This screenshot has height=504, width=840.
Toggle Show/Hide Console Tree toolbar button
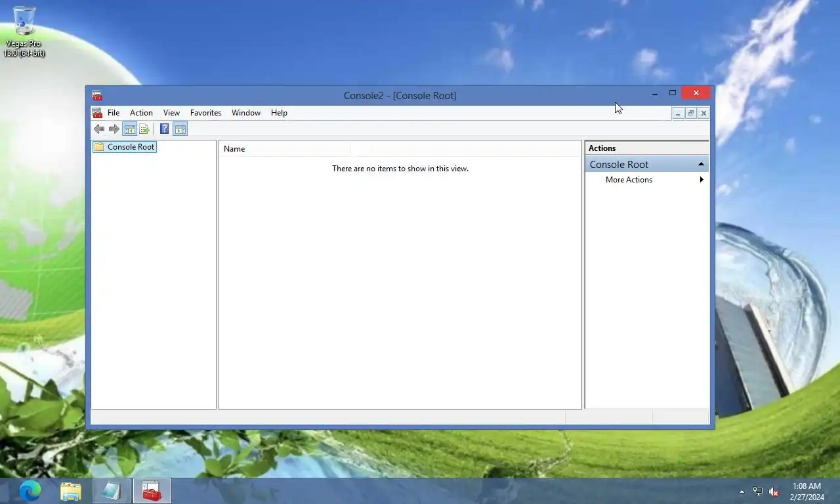coord(129,129)
